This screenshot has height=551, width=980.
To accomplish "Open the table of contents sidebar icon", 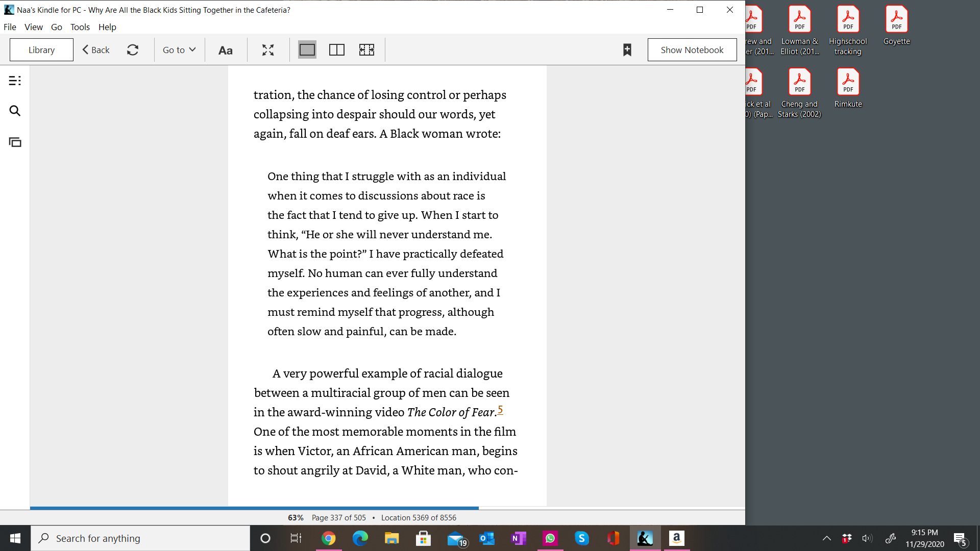I will [15, 81].
